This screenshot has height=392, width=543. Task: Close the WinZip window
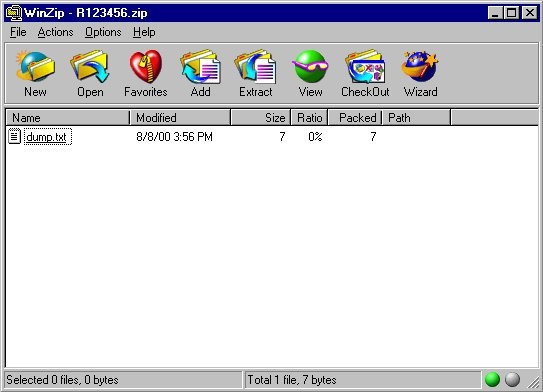click(x=529, y=13)
